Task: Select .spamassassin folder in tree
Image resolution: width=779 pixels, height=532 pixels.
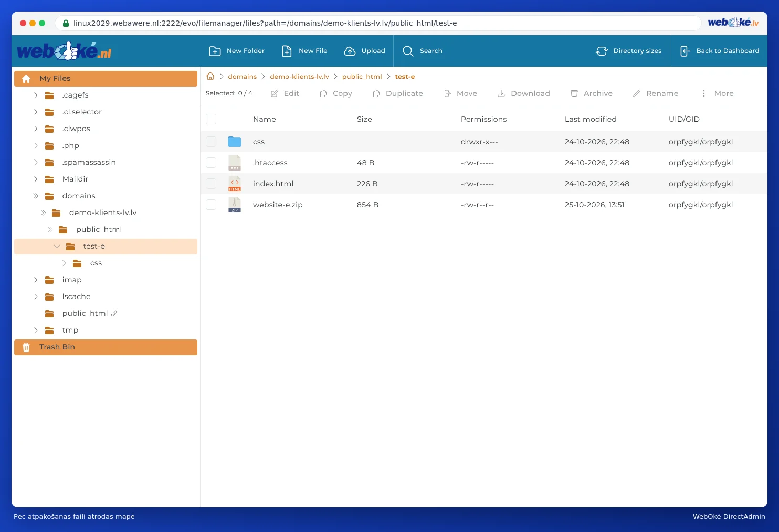Action: (x=89, y=162)
